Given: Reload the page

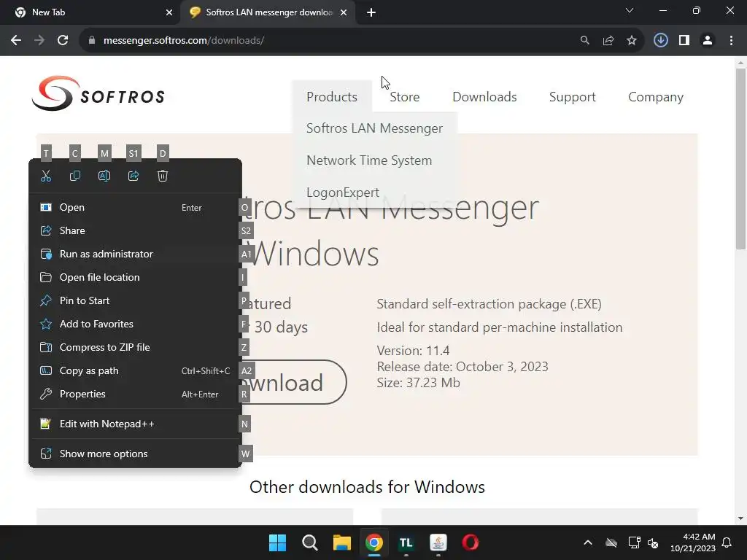Looking at the screenshot, I should pyautogui.click(x=63, y=41).
